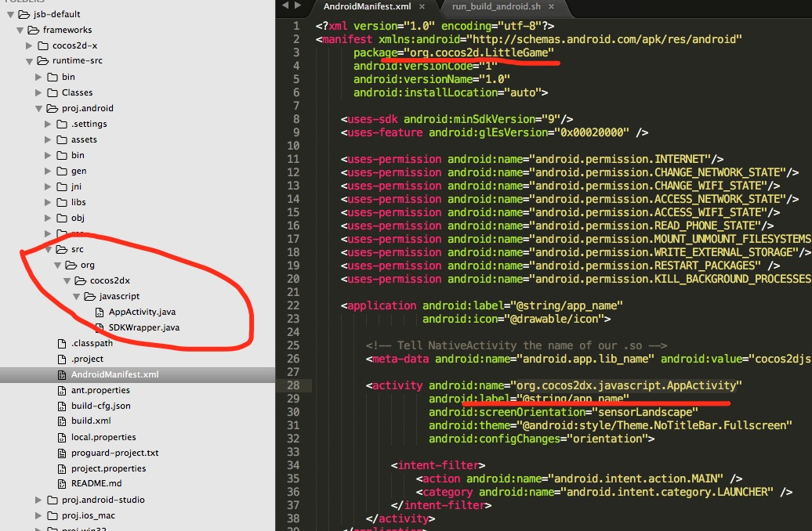Select the src folder in sidebar

click(x=77, y=250)
